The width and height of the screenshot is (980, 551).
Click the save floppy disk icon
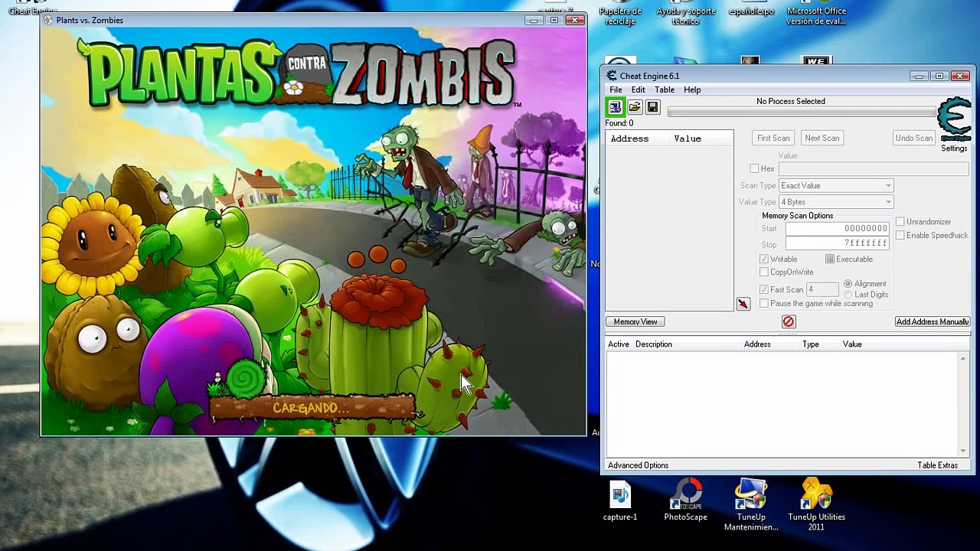point(652,108)
